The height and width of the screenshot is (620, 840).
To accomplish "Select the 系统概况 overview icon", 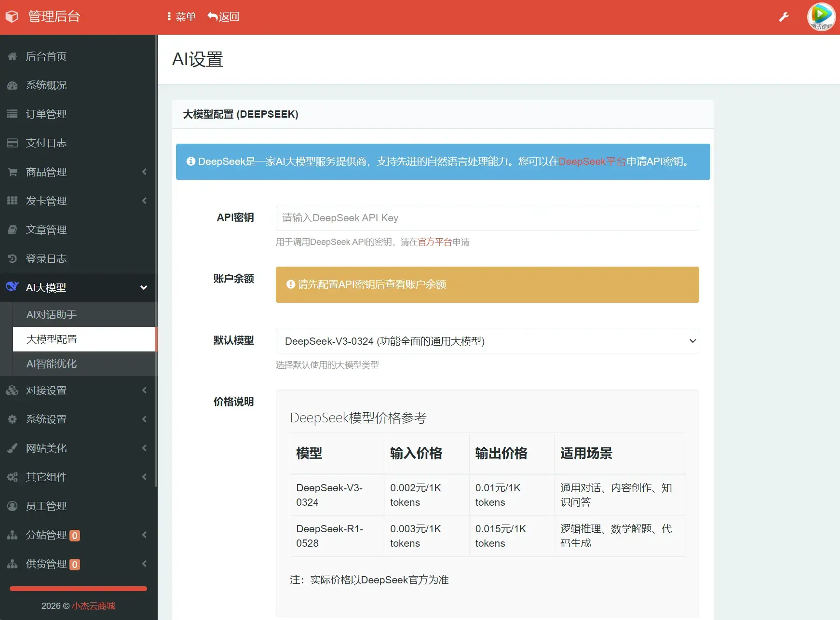I will click(12, 85).
